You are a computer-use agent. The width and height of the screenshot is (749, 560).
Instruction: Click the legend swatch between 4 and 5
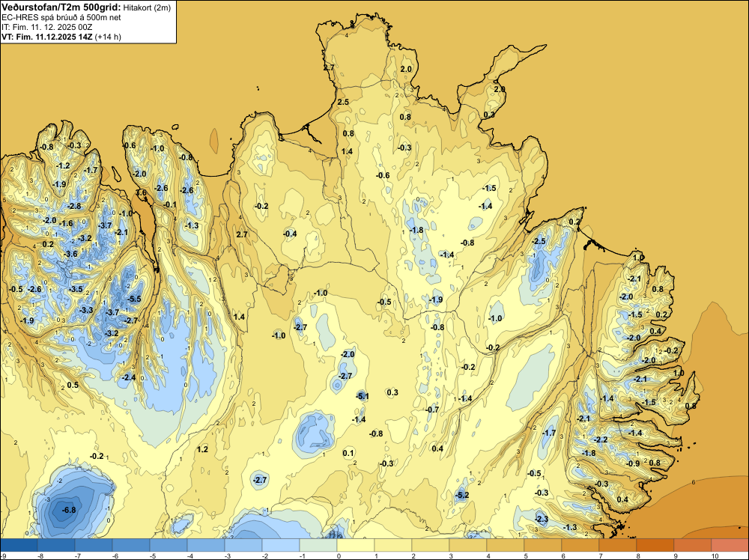[x=506, y=545]
